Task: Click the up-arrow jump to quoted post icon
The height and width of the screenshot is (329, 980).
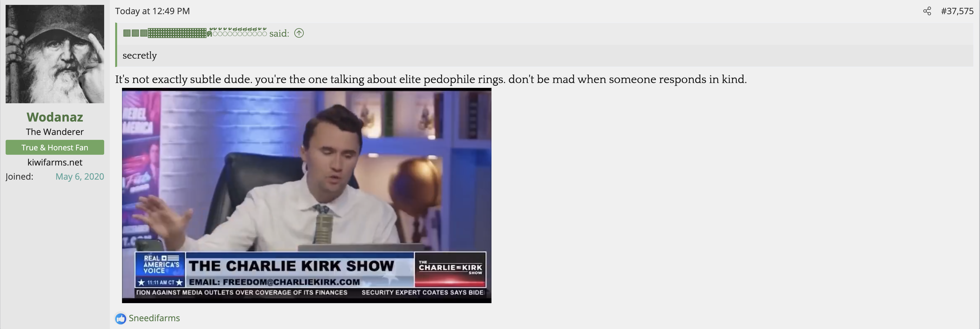Action: [299, 33]
